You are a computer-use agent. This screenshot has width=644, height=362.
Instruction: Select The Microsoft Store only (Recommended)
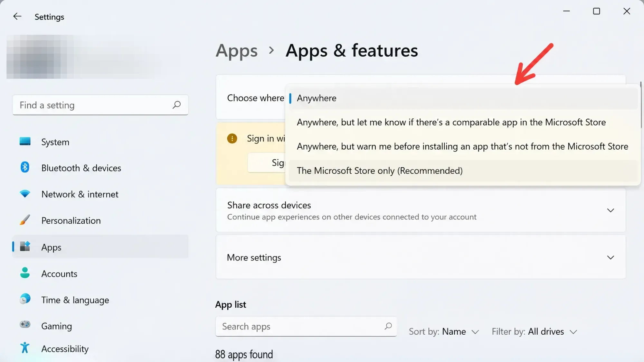pyautogui.click(x=463, y=171)
